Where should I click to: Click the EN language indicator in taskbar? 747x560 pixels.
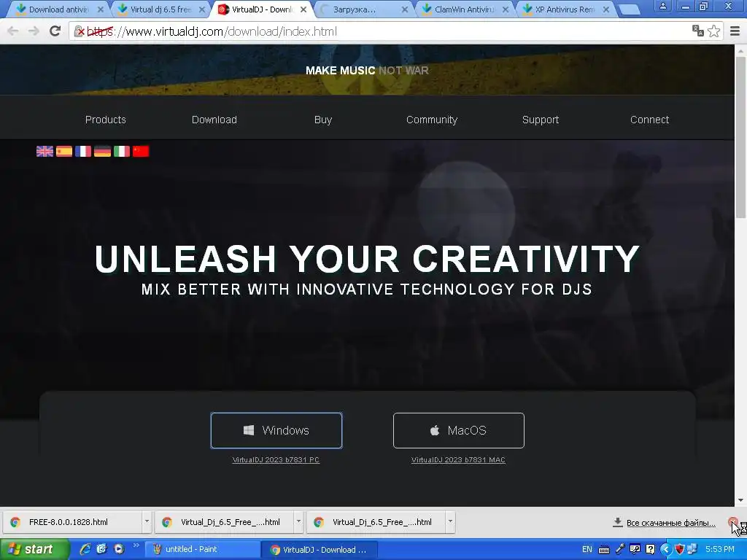click(587, 550)
